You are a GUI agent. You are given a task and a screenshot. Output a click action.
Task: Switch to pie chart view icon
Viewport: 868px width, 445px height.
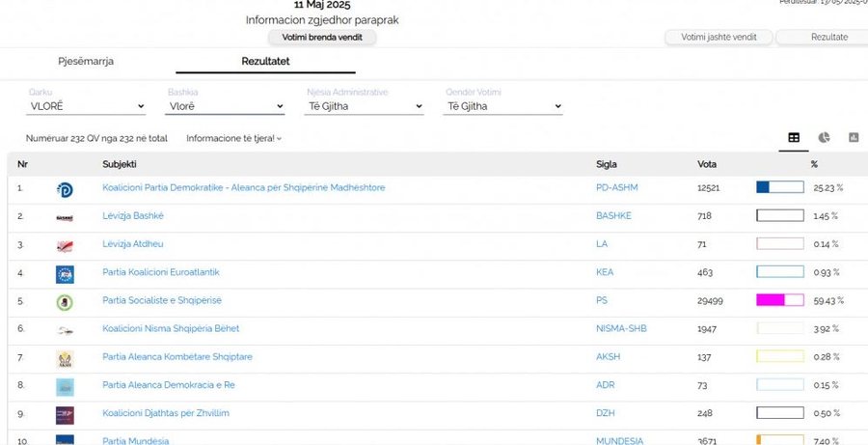(x=824, y=137)
